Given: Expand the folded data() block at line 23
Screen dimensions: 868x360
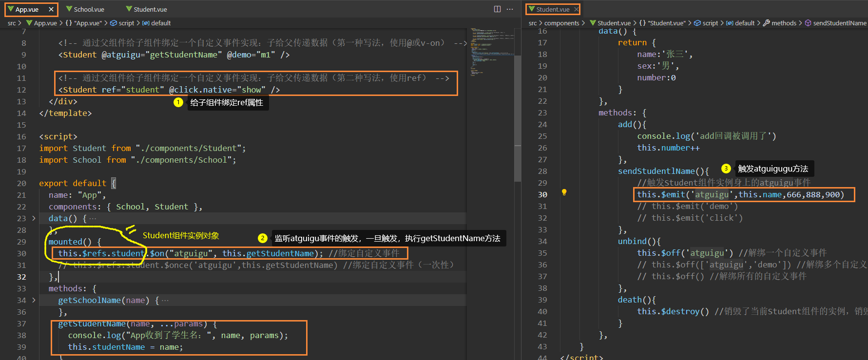Looking at the screenshot, I should point(34,218).
